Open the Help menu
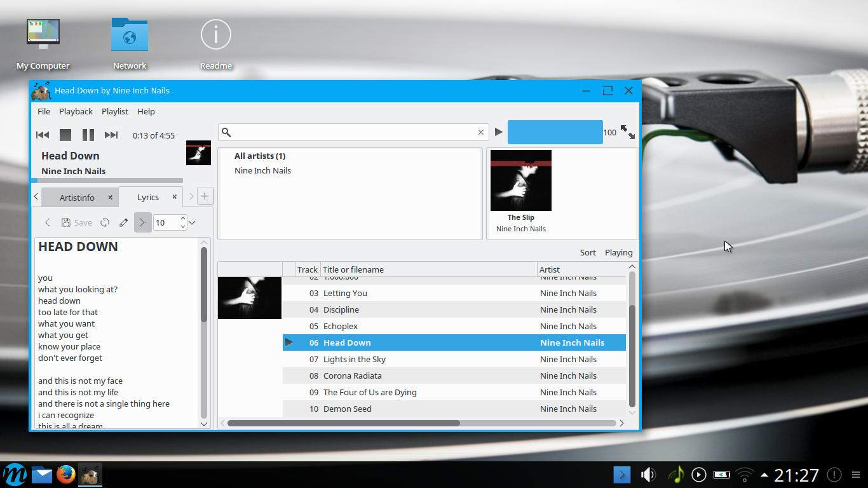Image resolution: width=868 pixels, height=488 pixels. pyautogui.click(x=146, y=111)
